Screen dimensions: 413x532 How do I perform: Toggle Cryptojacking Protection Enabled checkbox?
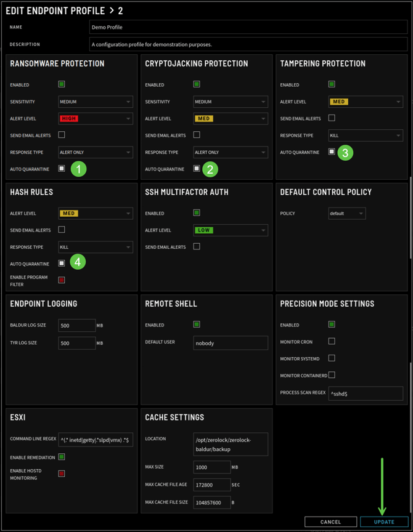[197, 84]
